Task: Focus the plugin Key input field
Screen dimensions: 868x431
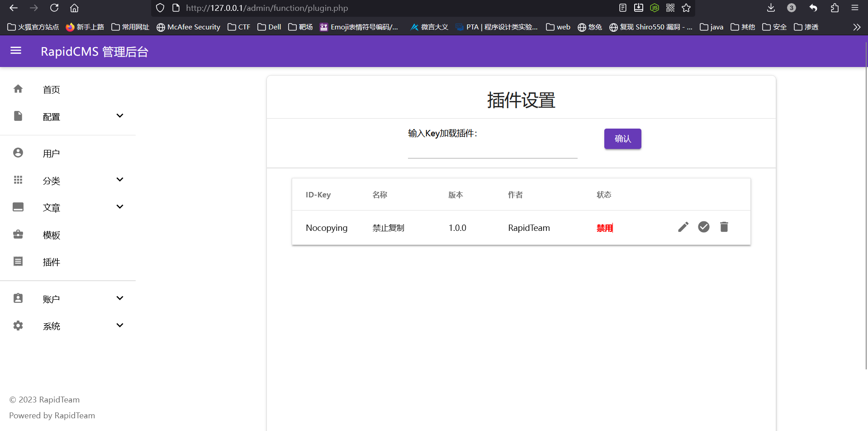Action: point(492,150)
